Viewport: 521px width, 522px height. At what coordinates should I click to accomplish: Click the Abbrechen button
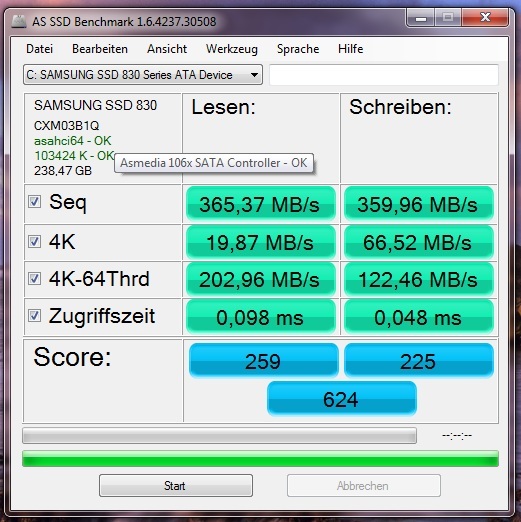pos(364,486)
